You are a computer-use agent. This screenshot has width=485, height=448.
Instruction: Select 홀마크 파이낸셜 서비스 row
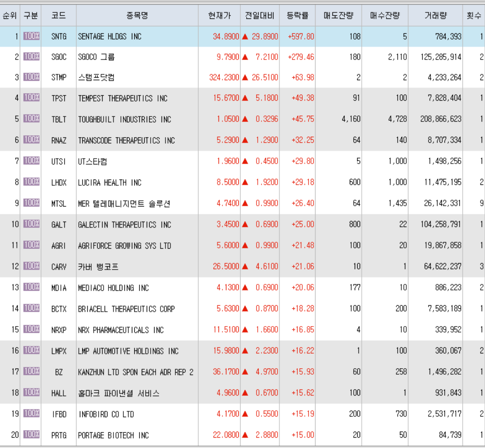(x=243, y=393)
